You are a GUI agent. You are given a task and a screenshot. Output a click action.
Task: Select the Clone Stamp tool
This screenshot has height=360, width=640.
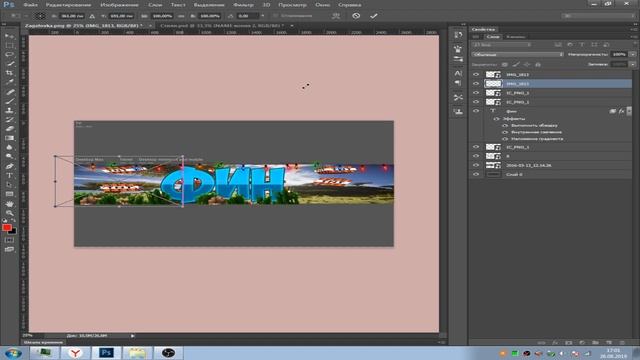coord(9,110)
